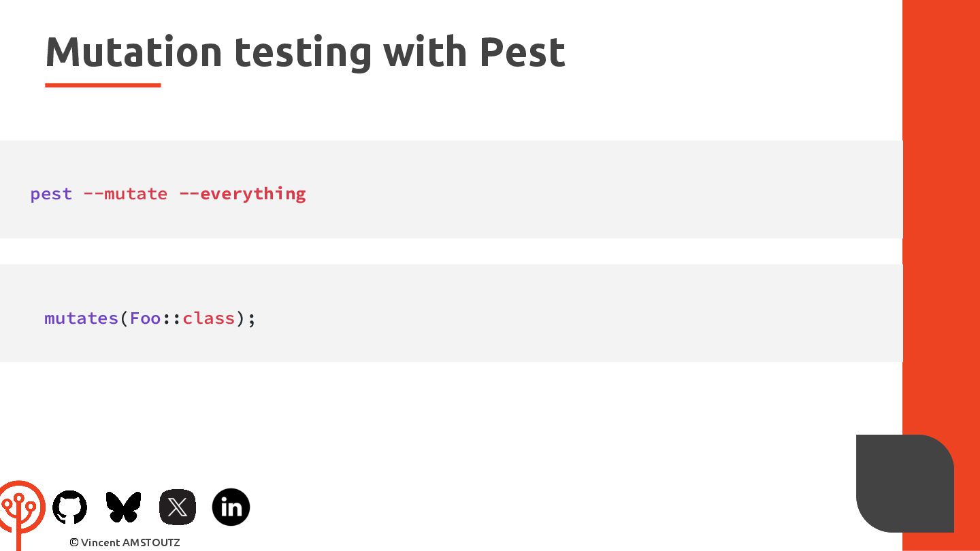Click the 'Foo' class name in code
The width and height of the screenshot is (980, 551).
click(x=146, y=318)
